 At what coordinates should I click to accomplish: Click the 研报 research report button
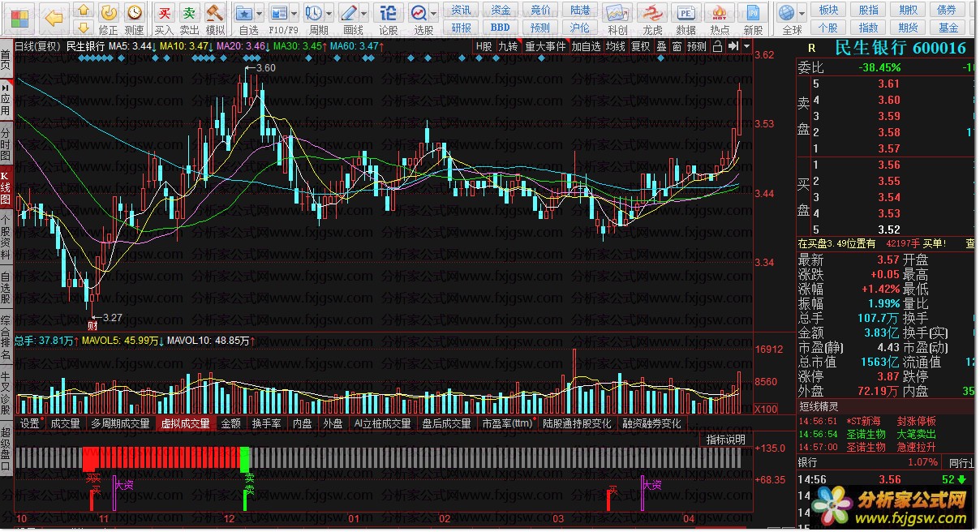coord(462,28)
